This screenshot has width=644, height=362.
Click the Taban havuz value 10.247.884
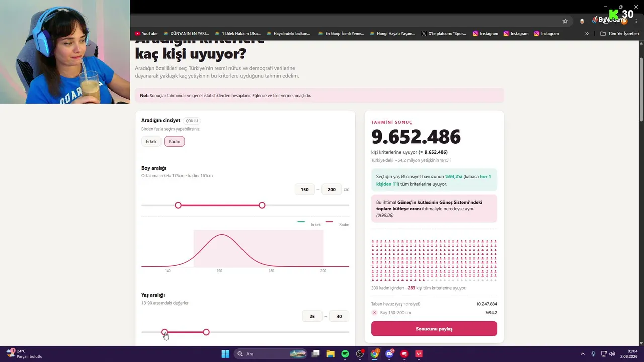click(x=487, y=304)
